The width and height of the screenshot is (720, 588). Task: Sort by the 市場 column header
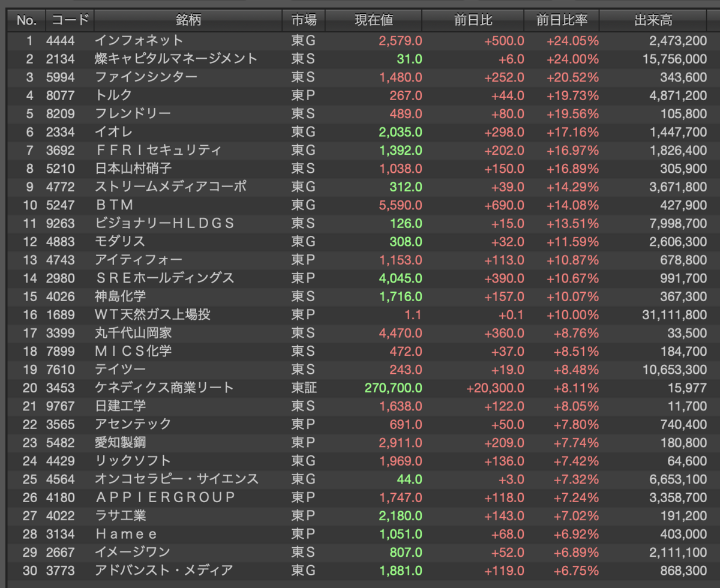[304, 20]
